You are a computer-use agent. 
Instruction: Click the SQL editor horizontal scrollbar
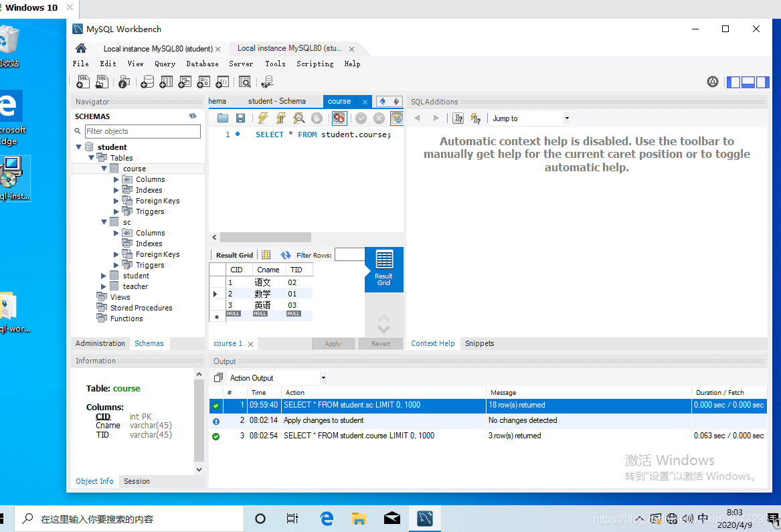(x=266, y=237)
